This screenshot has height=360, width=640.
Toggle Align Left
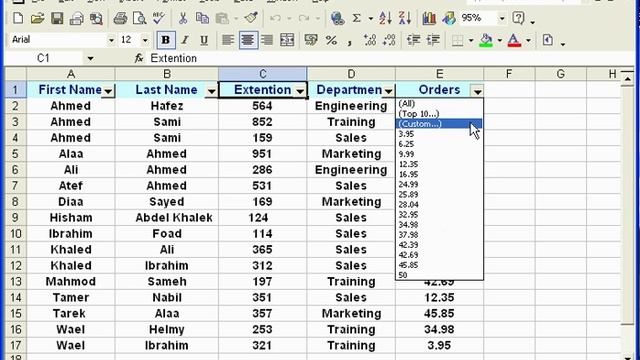click(x=228, y=40)
